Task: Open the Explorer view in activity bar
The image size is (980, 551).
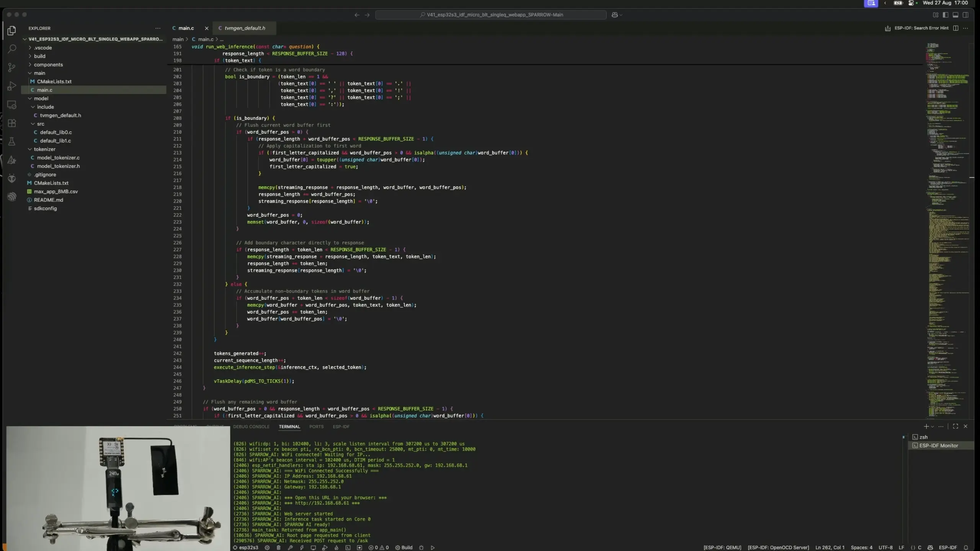Action: pyautogui.click(x=12, y=30)
